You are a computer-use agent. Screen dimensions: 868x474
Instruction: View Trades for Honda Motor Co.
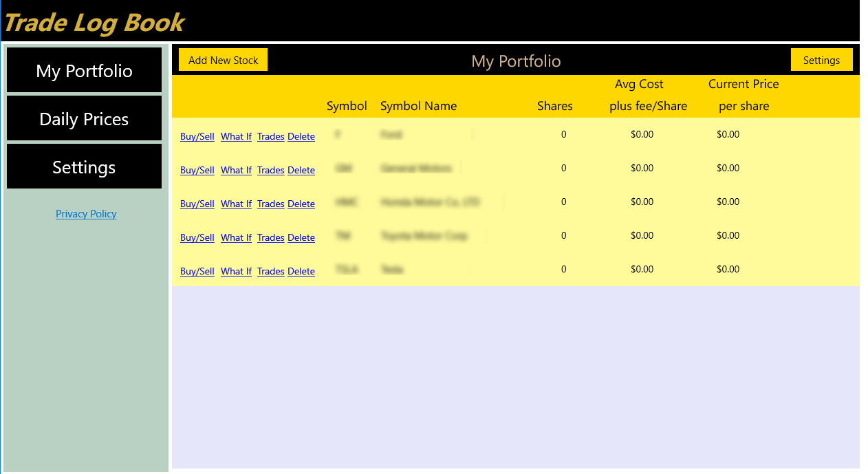click(x=271, y=204)
